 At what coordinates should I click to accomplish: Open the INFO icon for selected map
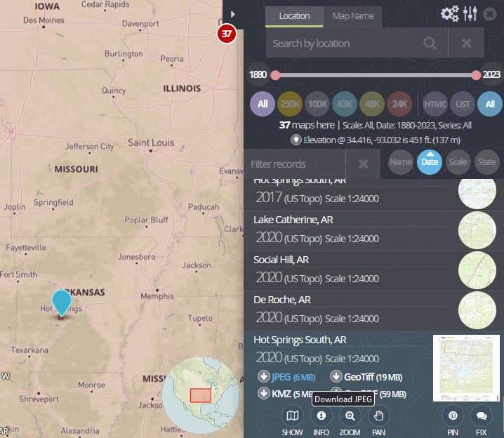(x=321, y=416)
